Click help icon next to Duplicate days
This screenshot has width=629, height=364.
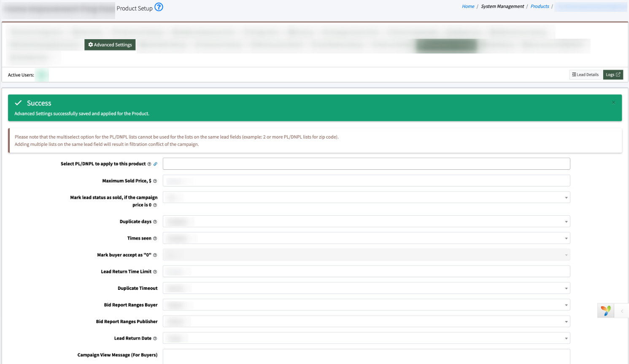[155, 222]
